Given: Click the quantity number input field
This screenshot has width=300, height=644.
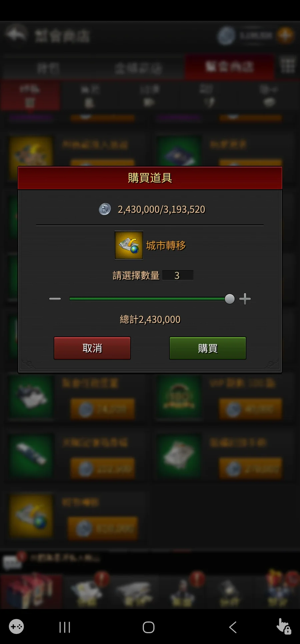Looking at the screenshot, I should click(178, 275).
